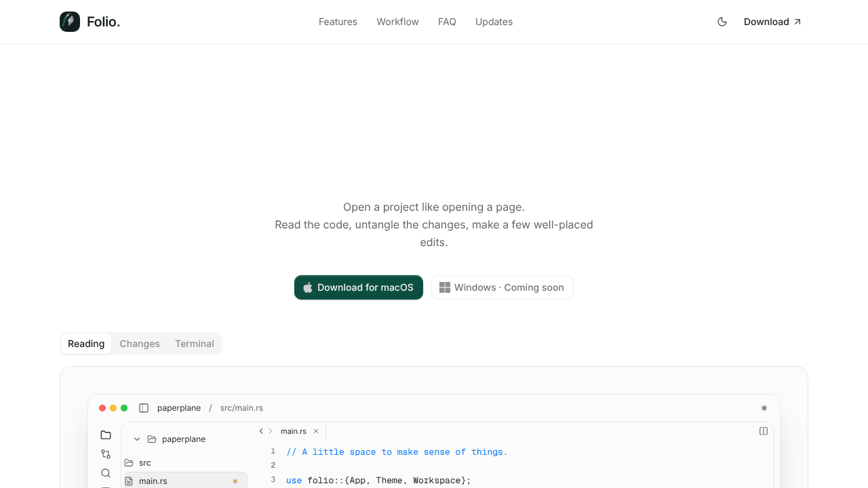Click the asterisk icon in the editor title bar

point(764,408)
